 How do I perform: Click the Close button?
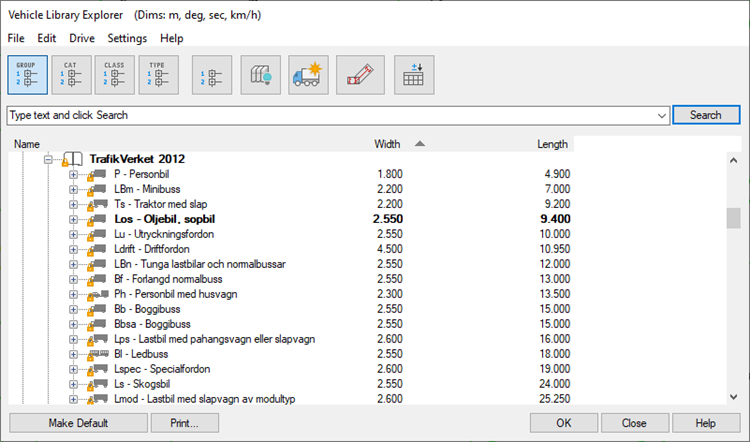pyautogui.click(x=635, y=423)
